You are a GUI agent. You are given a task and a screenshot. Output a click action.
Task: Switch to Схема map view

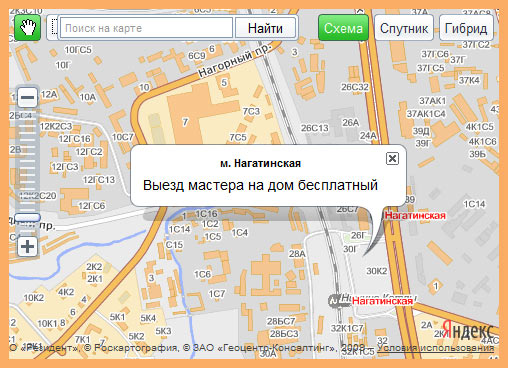tap(343, 28)
